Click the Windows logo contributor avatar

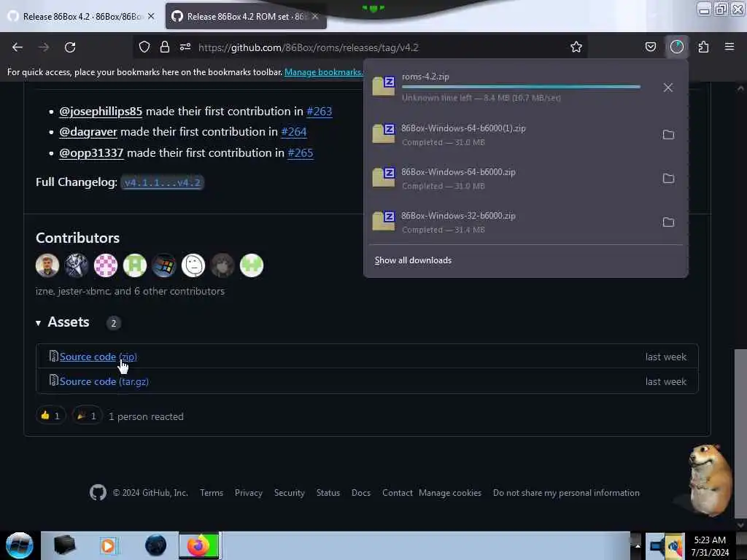164,265
